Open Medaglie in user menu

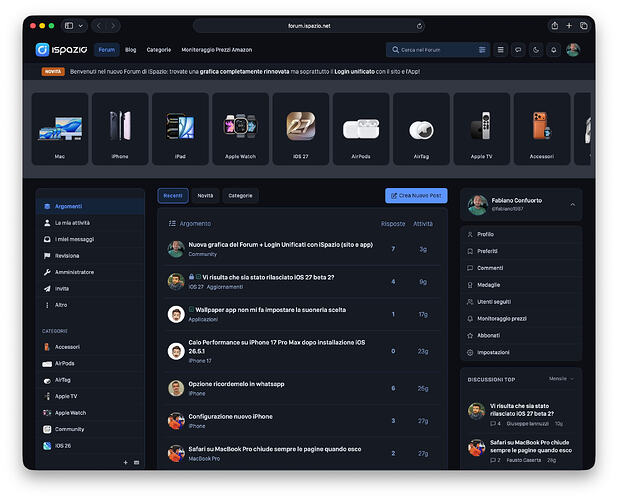tap(521, 285)
